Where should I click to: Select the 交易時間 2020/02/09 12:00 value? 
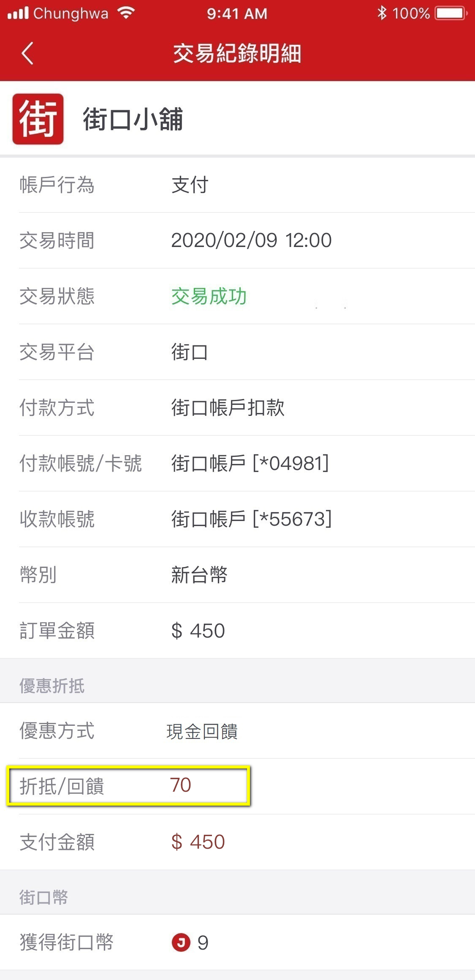click(x=251, y=240)
